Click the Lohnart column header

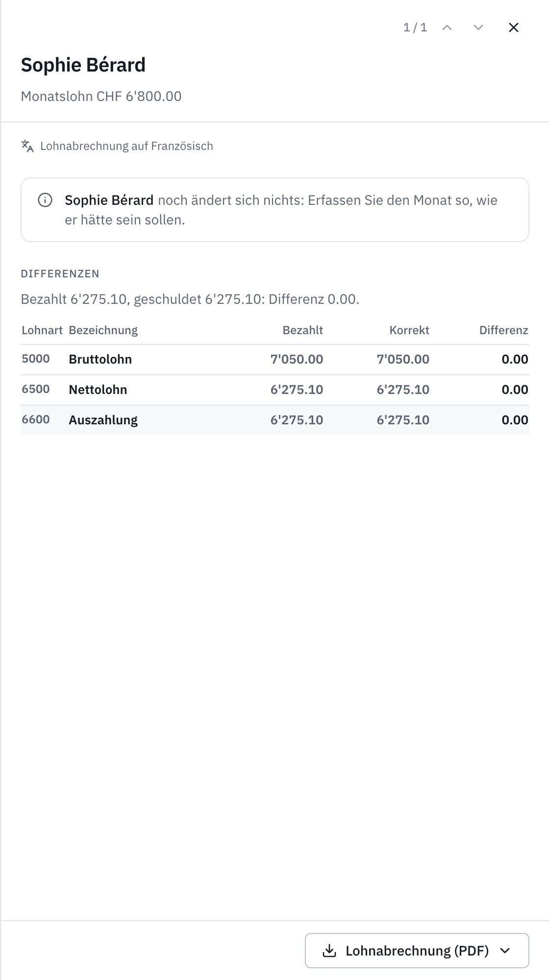click(x=42, y=330)
